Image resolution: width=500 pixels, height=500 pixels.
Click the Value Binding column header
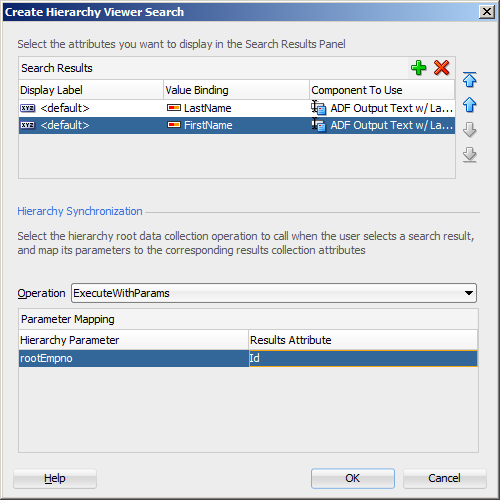pos(237,90)
